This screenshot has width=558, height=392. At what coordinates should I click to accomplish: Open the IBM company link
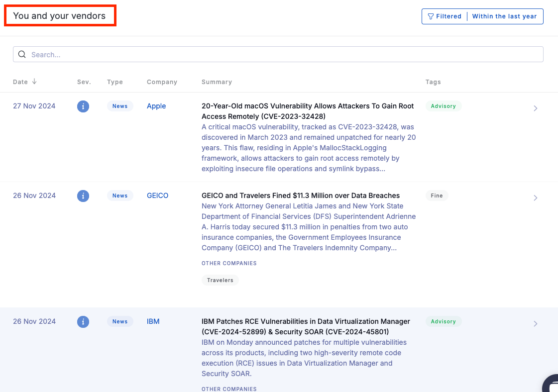[x=153, y=321]
